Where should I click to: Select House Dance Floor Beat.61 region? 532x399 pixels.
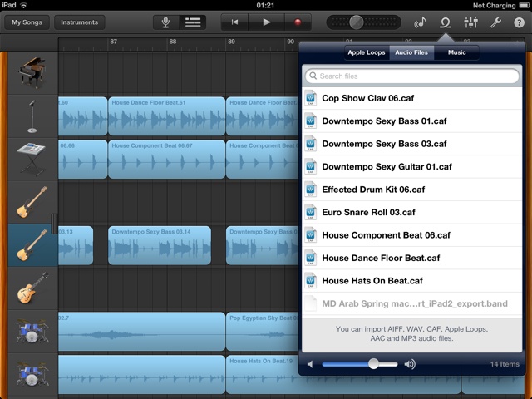(166, 116)
